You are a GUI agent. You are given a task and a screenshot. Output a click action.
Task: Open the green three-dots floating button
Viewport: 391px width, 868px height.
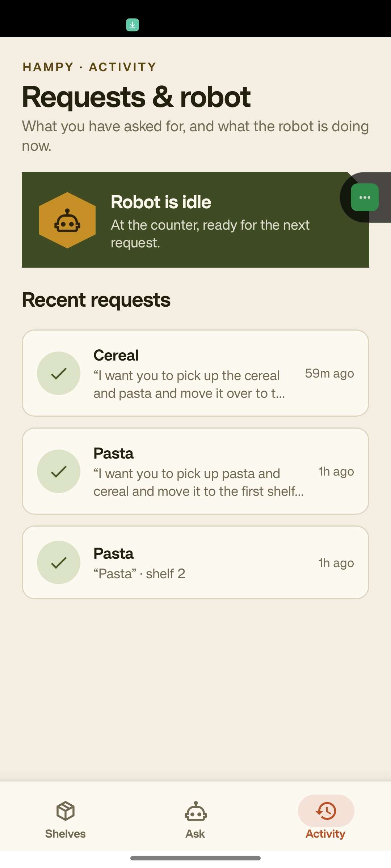(365, 197)
